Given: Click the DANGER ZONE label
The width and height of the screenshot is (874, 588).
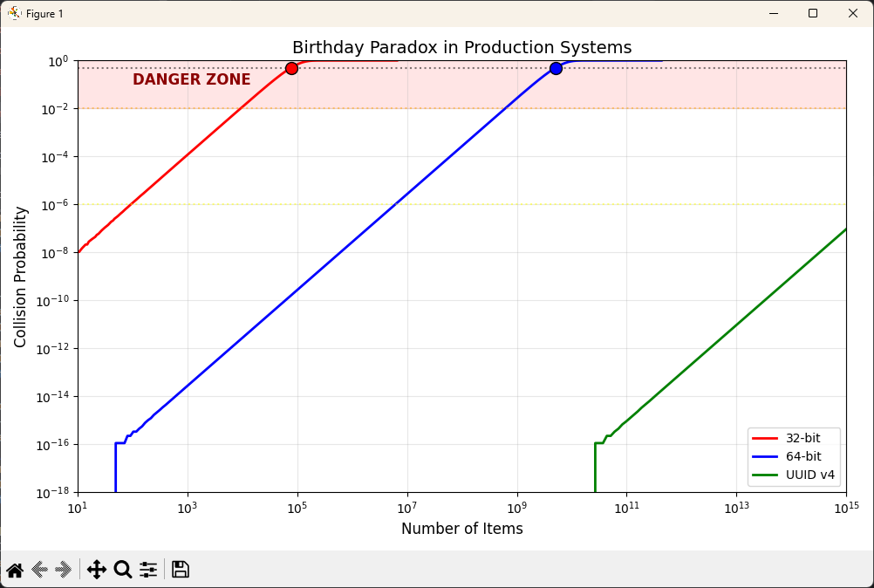Looking at the screenshot, I should click(192, 79).
